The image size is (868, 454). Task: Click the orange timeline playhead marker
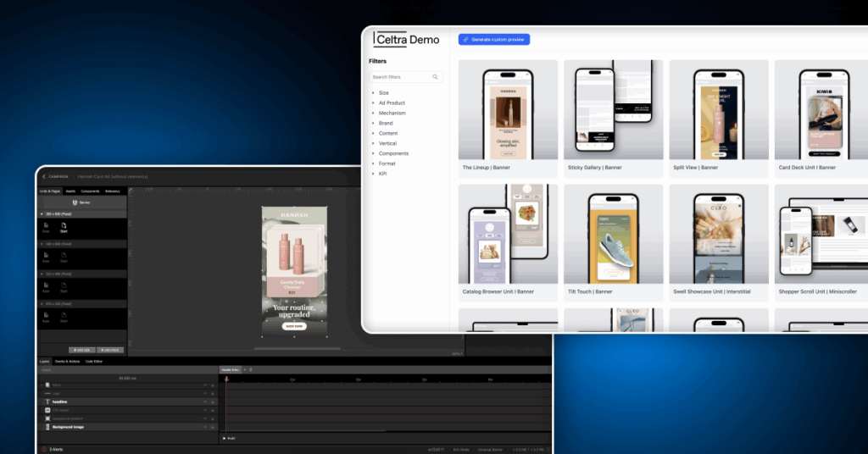coord(225,379)
